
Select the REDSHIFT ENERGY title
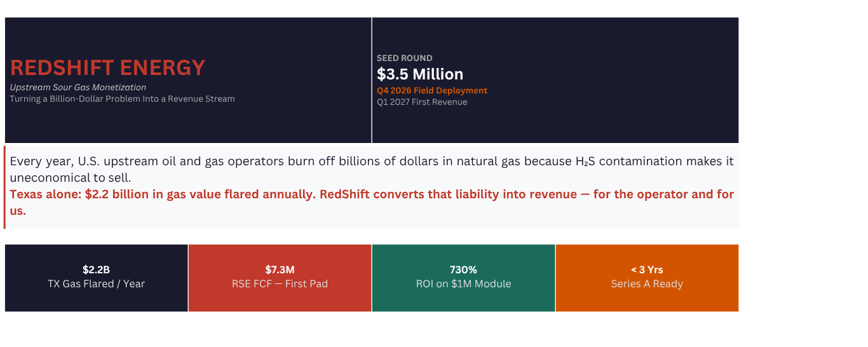click(x=108, y=67)
